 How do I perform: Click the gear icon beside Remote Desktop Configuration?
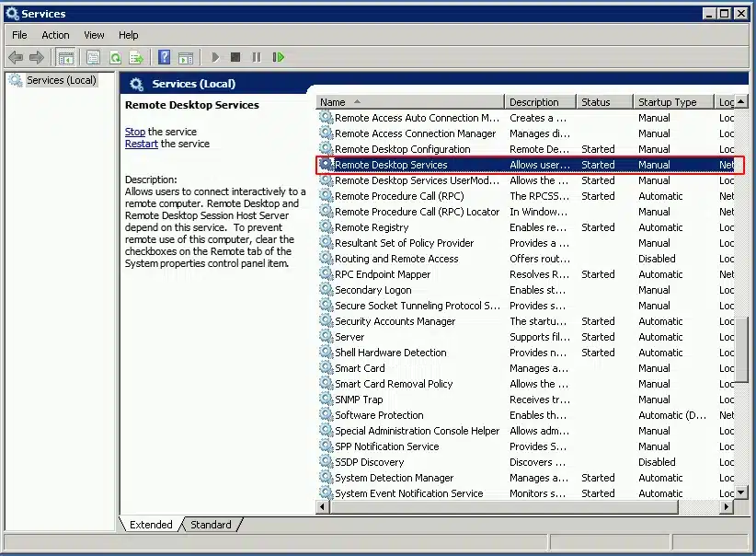pyautogui.click(x=326, y=148)
